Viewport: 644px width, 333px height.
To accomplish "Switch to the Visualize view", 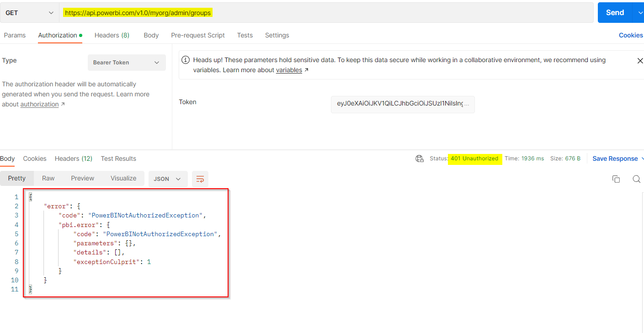I will (123, 179).
